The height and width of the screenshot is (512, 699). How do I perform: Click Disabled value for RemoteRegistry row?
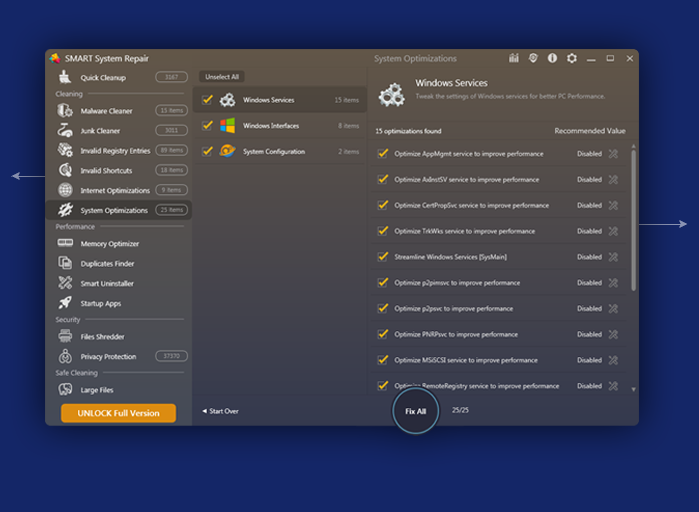[x=589, y=386]
